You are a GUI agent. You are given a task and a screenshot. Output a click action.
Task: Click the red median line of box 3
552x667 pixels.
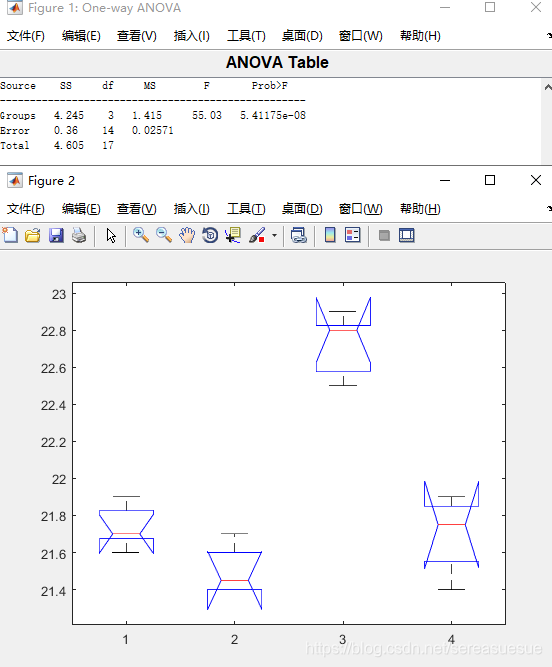(343, 330)
